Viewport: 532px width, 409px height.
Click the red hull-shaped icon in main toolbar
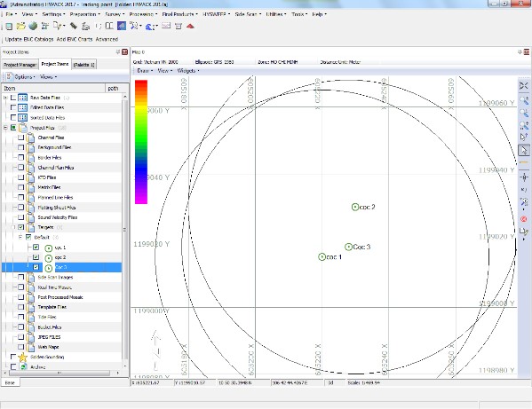(190, 26)
